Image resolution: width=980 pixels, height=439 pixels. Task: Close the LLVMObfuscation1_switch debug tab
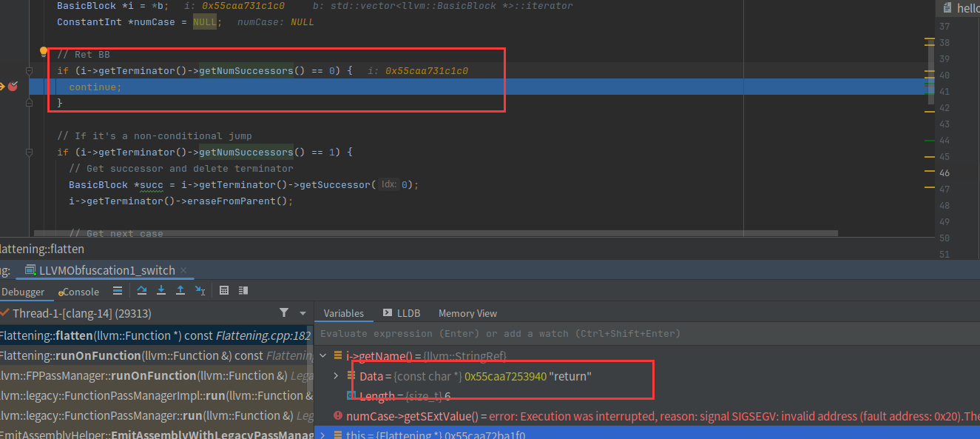[183, 270]
